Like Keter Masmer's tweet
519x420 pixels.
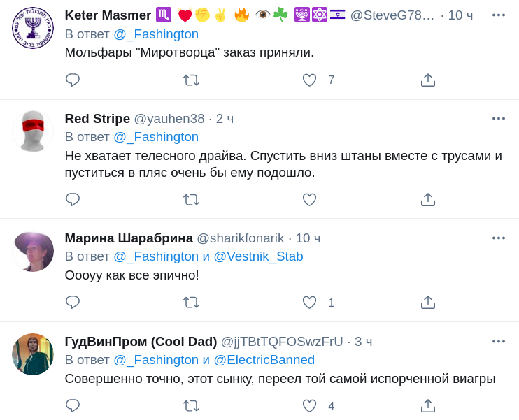click(309, 80)
